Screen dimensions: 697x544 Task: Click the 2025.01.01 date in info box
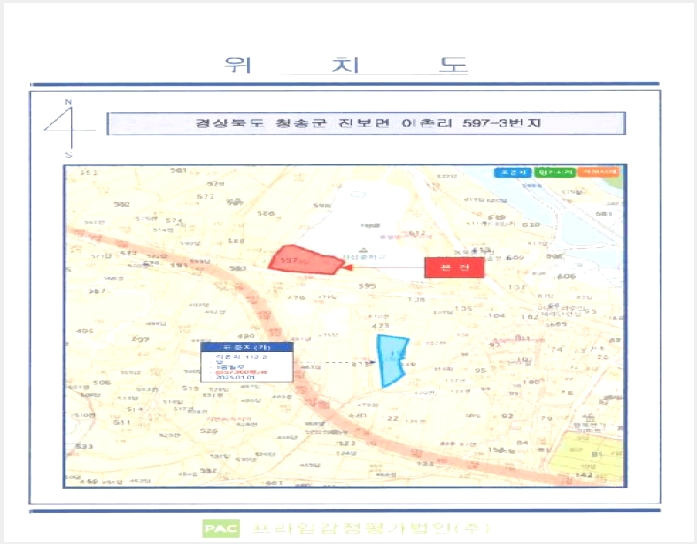pos(235,377)
